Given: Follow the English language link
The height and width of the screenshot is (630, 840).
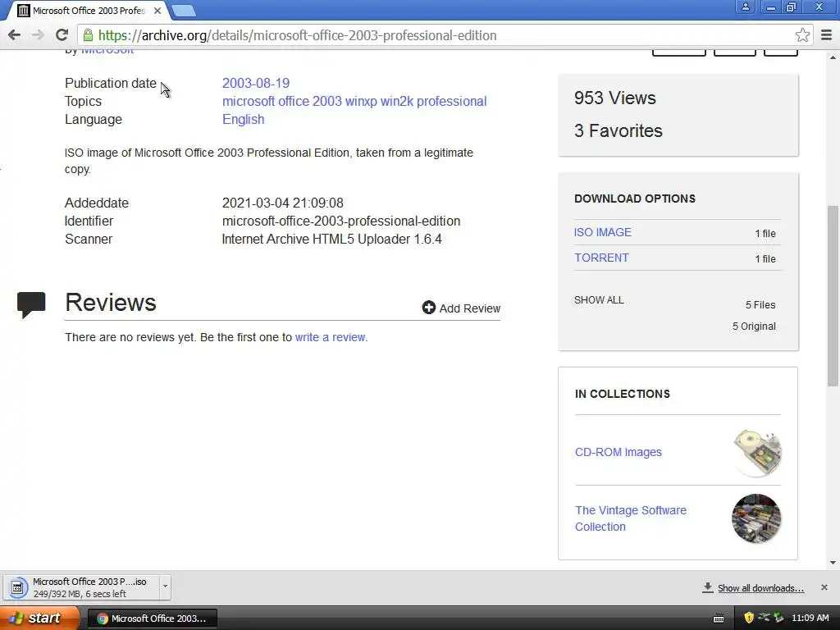Looking at the screenshot, I should [x=243, y=120].
